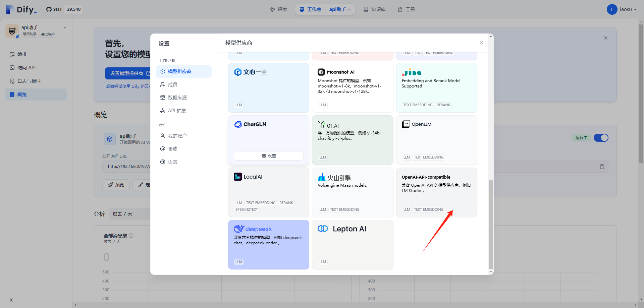Click the Lepton AI provider logo
Viewport: 644px width, 308px height.
click(x=342, y=229)
